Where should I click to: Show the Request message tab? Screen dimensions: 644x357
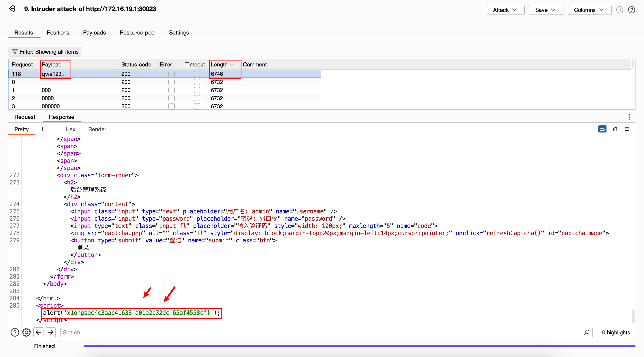point(25,117)
